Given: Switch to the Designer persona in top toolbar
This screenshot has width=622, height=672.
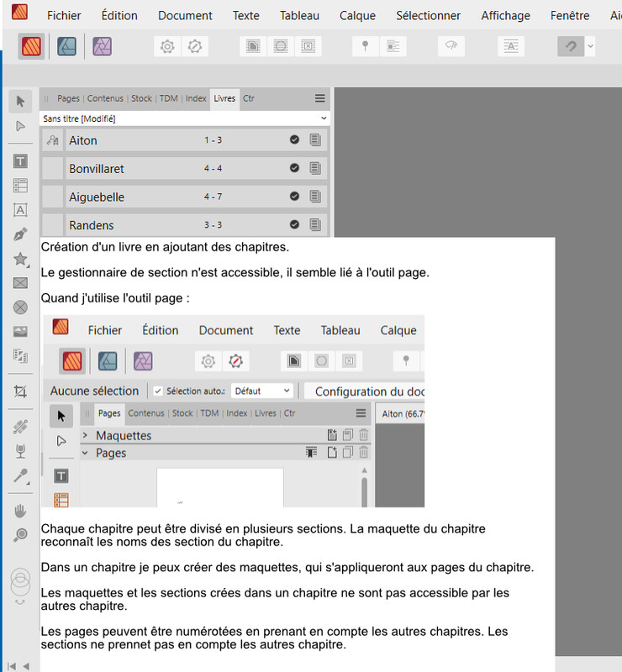Looking at the screenshot, I should pyautogui.click(x=66, y=46).
